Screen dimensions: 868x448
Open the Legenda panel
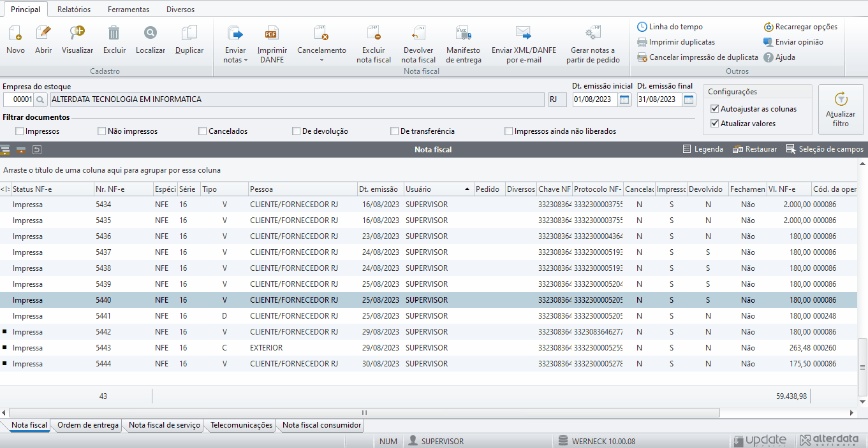703,149
